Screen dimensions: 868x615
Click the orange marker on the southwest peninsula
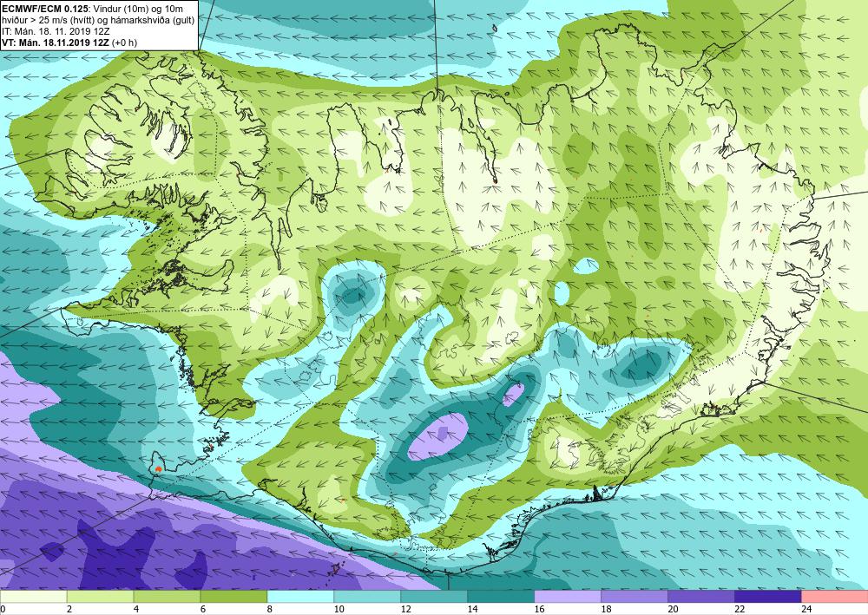(x=159, y=468)
